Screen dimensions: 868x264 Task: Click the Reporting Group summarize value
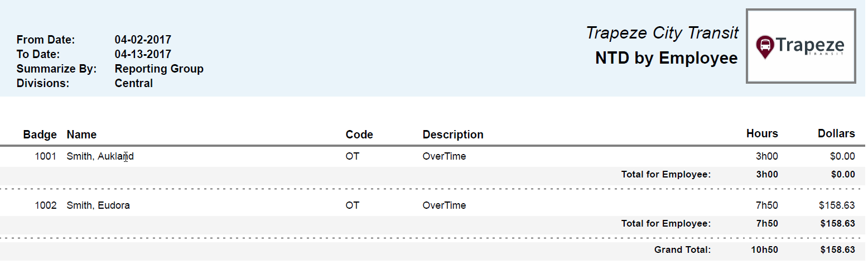(159, 69)
